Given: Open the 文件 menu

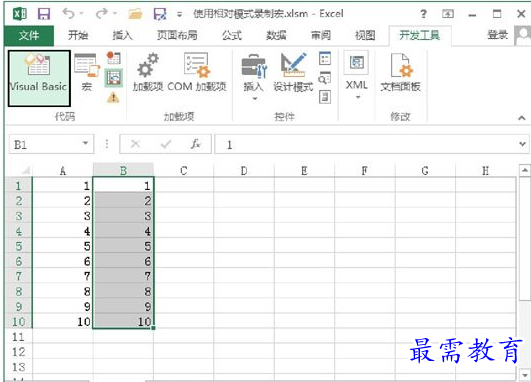Looking at the screenshot, I should (x=29, y=35).
